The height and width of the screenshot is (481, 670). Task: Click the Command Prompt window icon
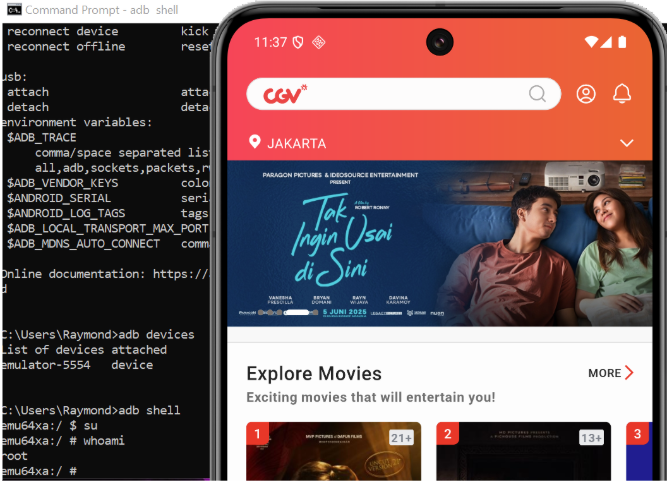[14, 9]
